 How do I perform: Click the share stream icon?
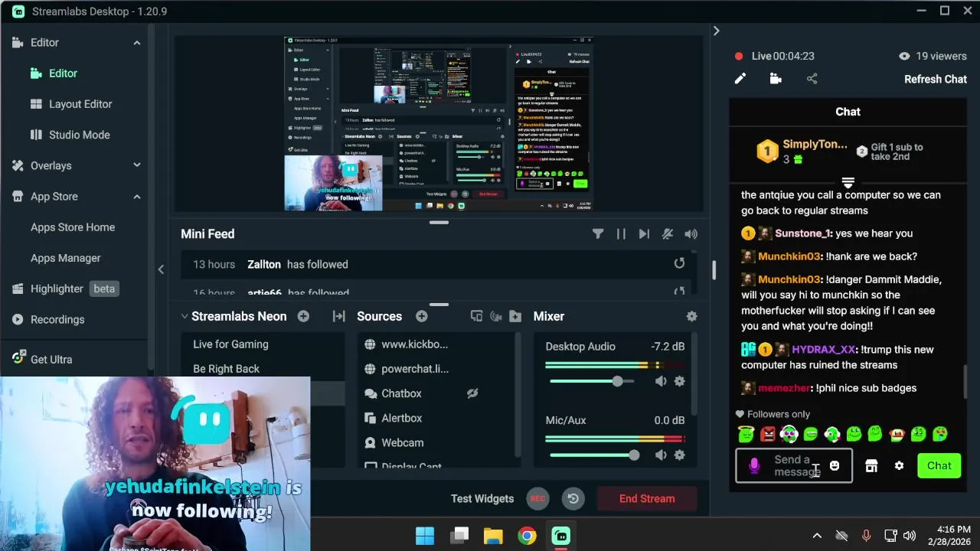[812, 79]
